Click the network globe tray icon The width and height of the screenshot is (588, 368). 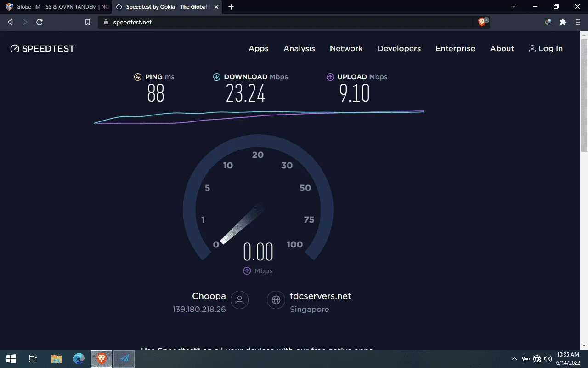pyautogui.click(x=537, y=359)
